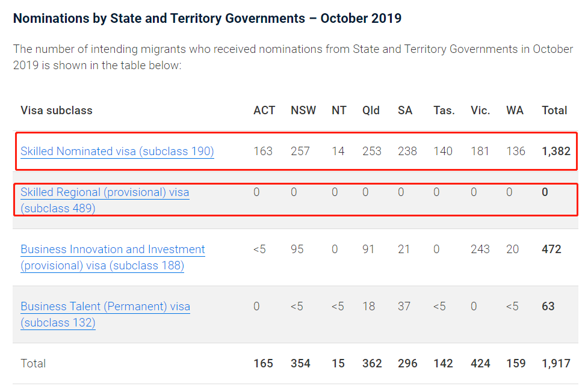
Task: Click the Visa subclass column header
Action: [x=57, y=111]
